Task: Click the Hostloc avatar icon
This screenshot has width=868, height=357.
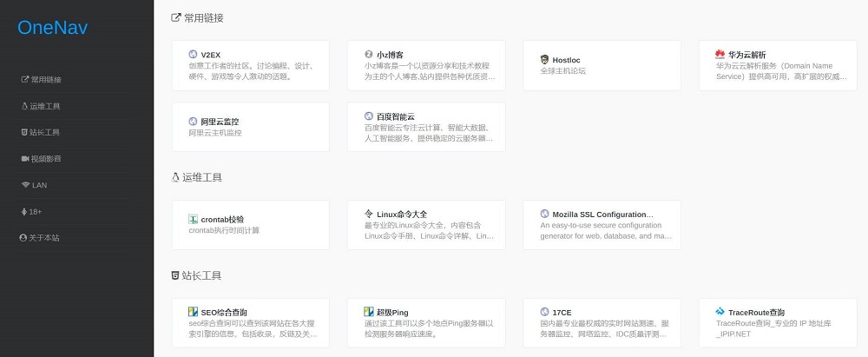Action: [545, 60]
